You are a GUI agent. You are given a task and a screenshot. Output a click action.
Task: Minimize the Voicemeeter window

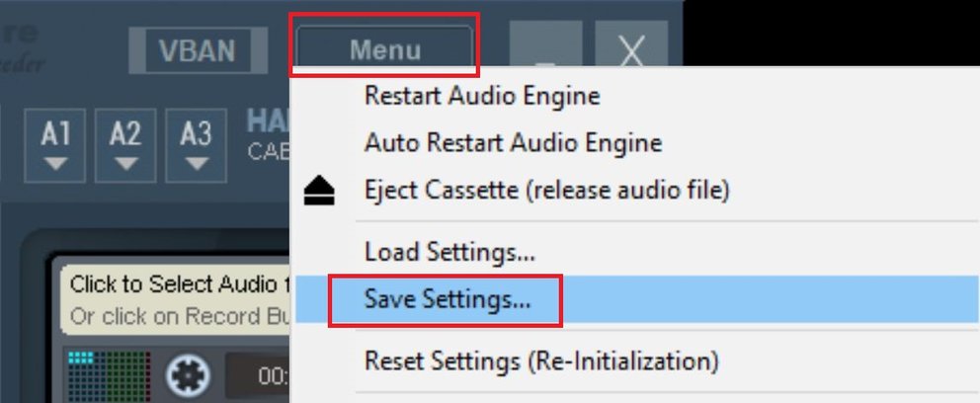tap(544, 49)
